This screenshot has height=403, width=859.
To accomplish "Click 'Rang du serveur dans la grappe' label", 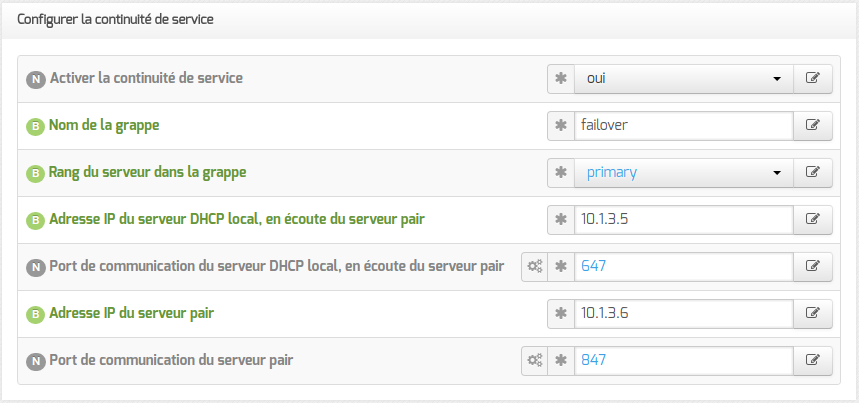I will [x=147, y=172].
